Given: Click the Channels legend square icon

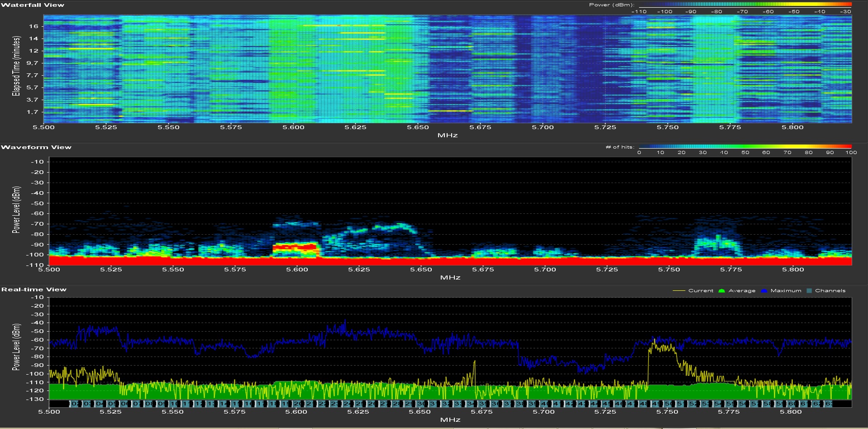Looking at the screenshot, I should click(809, 291).
